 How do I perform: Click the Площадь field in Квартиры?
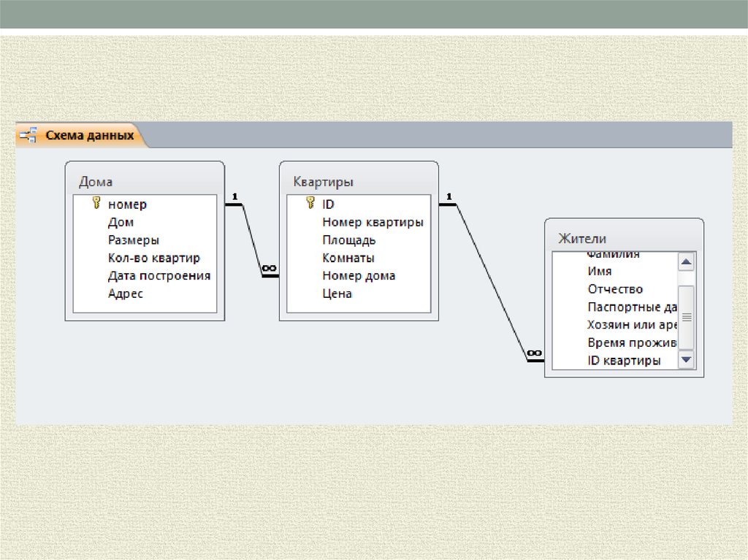tap(348, 239)
